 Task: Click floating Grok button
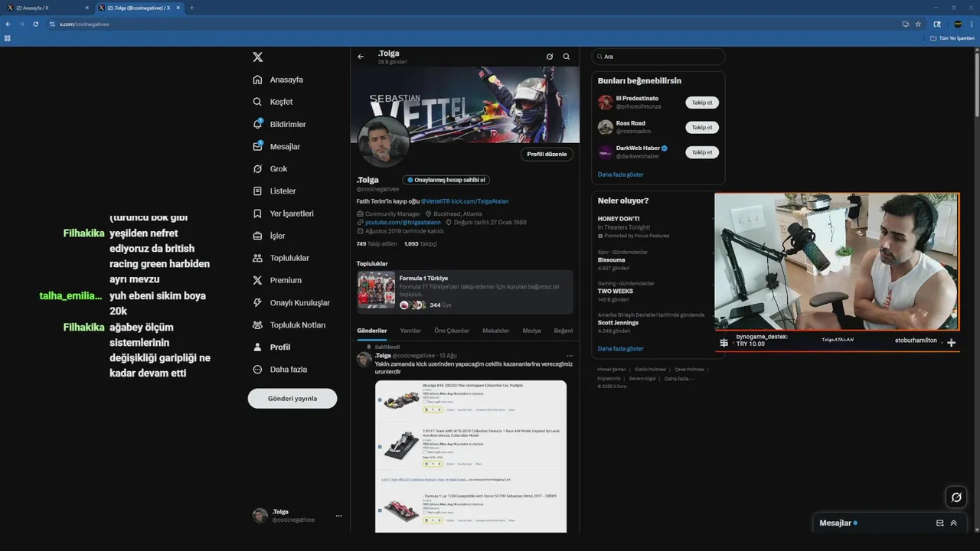pos(955,497)
